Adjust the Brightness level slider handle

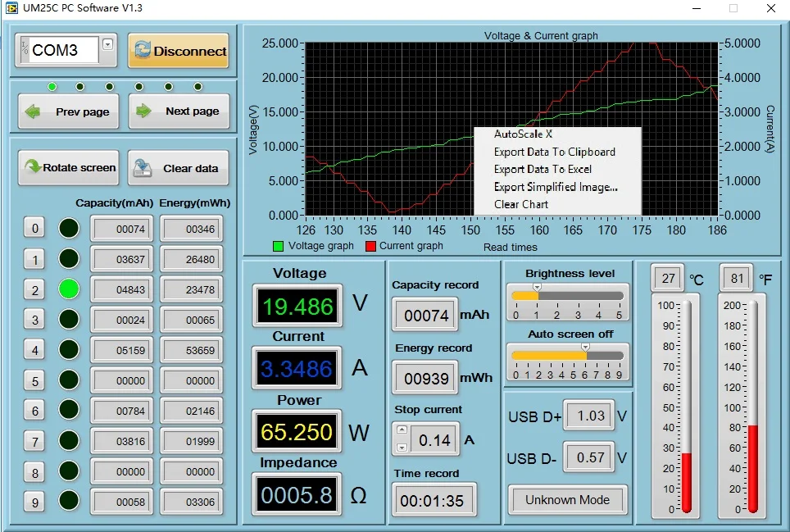coord(537,287)
